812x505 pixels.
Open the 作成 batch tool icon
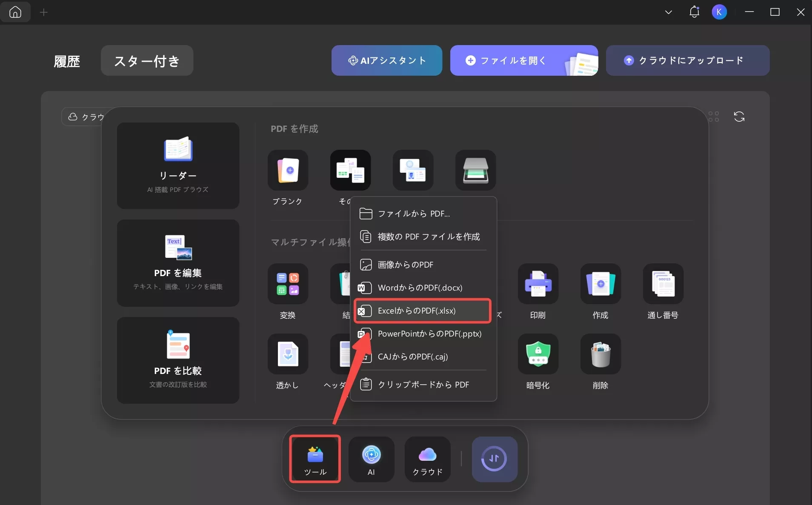(x=600, y=284)
